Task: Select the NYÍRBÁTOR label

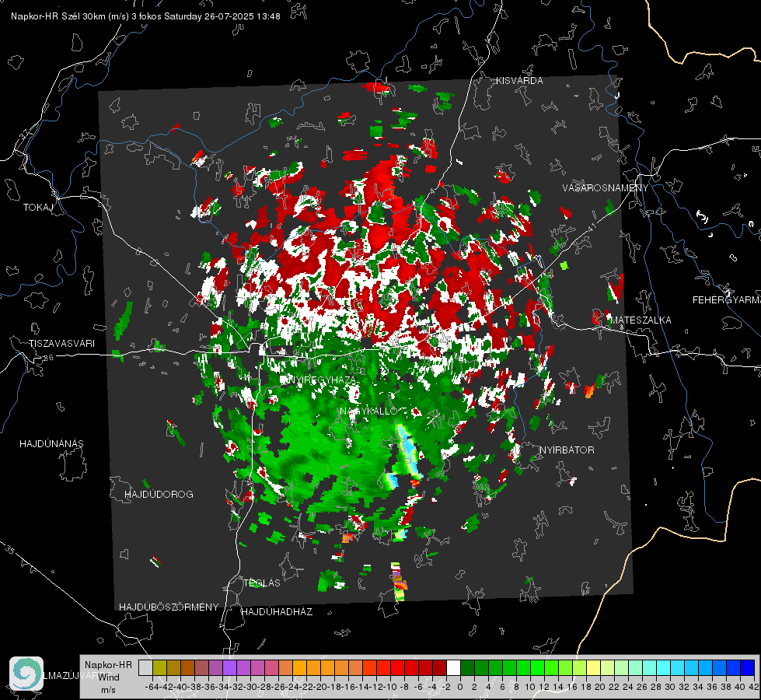Action: click(x=567, y=450)
